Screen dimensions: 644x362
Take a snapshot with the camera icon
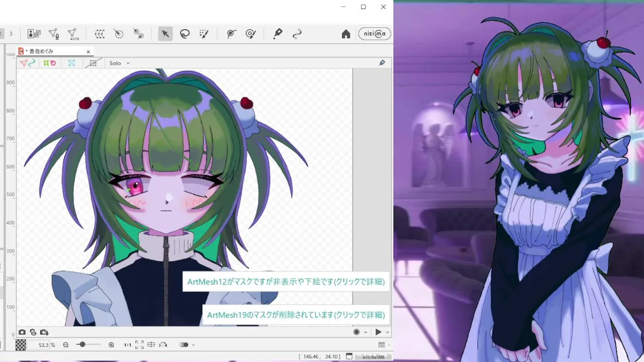[x=22, y=332]
